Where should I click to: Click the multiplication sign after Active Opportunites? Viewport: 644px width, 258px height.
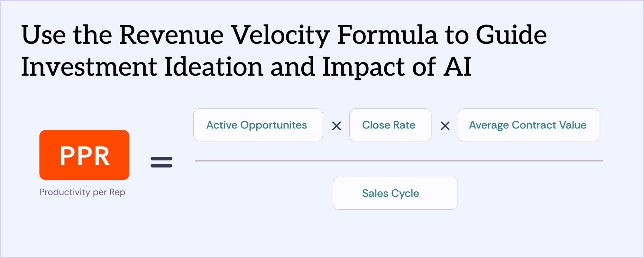(336, 126)
